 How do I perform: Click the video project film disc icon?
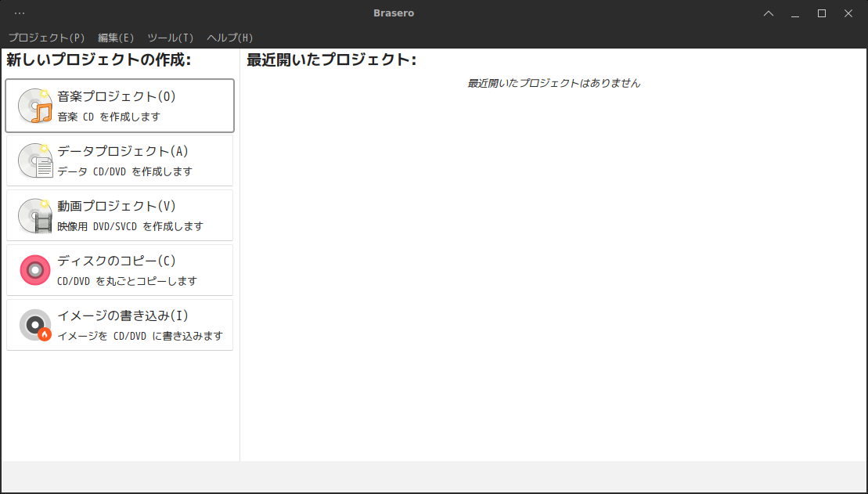point(35,215)
